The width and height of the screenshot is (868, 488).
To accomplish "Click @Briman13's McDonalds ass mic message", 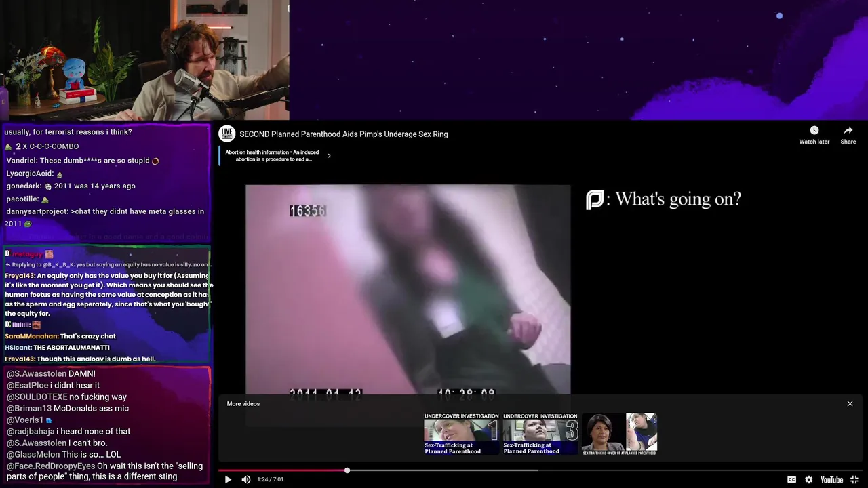I will (67, 408).
